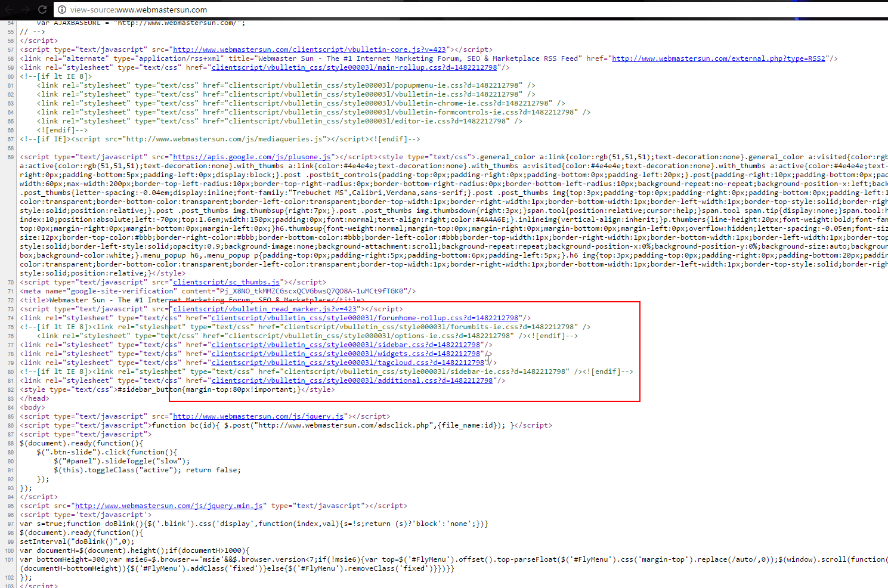The width and height of the screenshot is (888, 588).
Task: View site information icon in address bar
Action: (62, 10)
